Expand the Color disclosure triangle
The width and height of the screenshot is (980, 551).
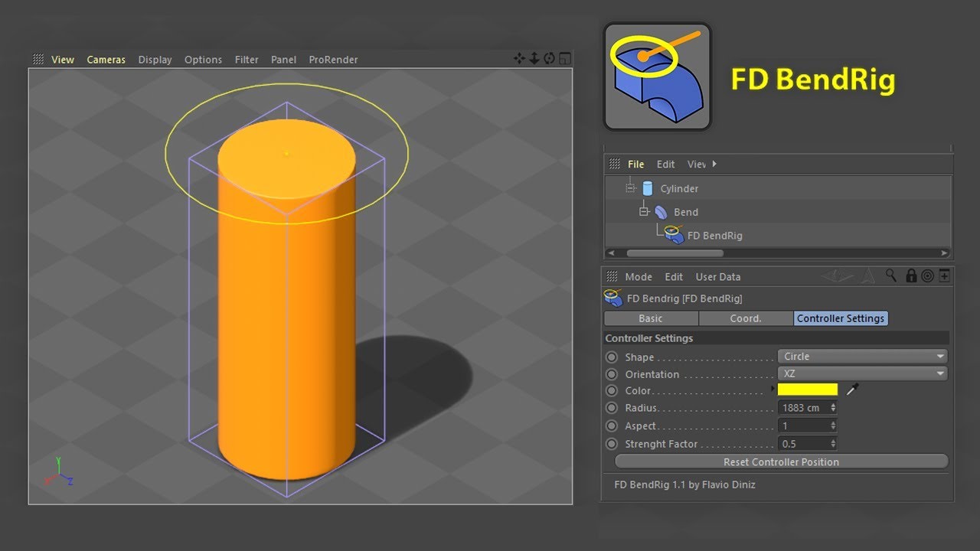772,390
